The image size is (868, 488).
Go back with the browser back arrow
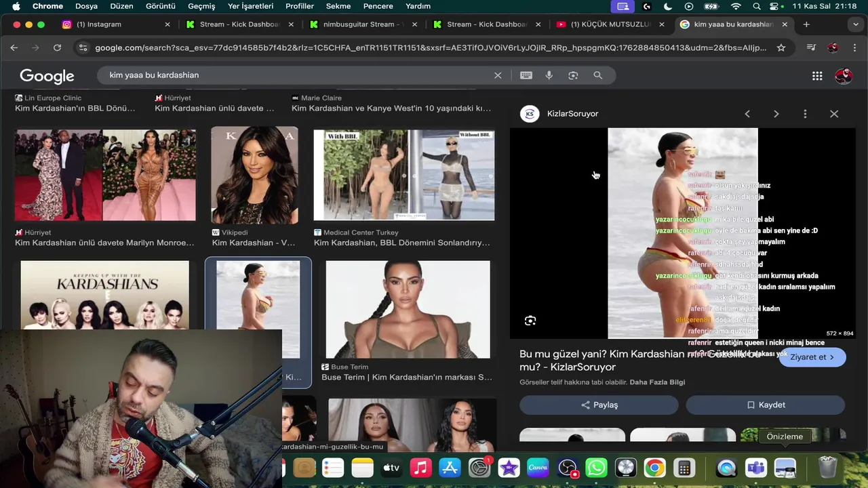[x=14, y=47]
